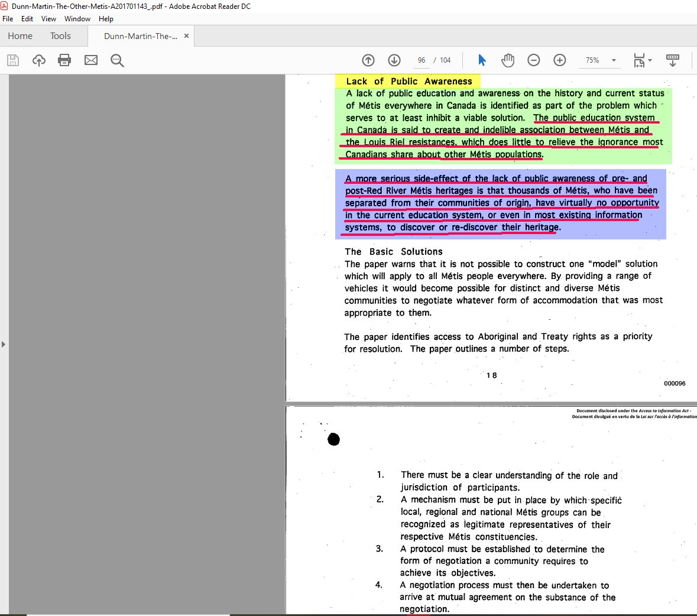This screenshot has width=697, height=616.
Task: Select the arrow selection tool
Action: pos(482,60)
